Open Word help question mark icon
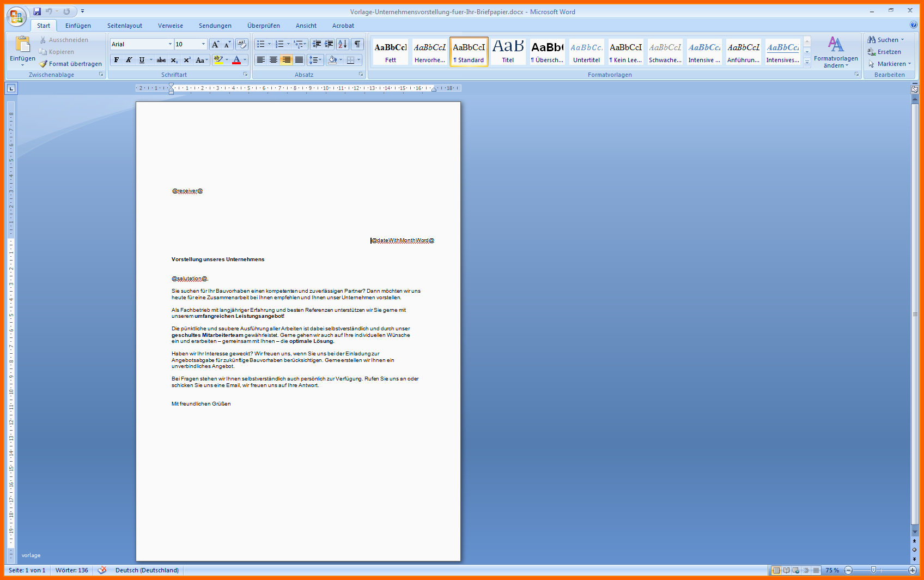This screenshot has width=924, height=580. coord(914,25)
